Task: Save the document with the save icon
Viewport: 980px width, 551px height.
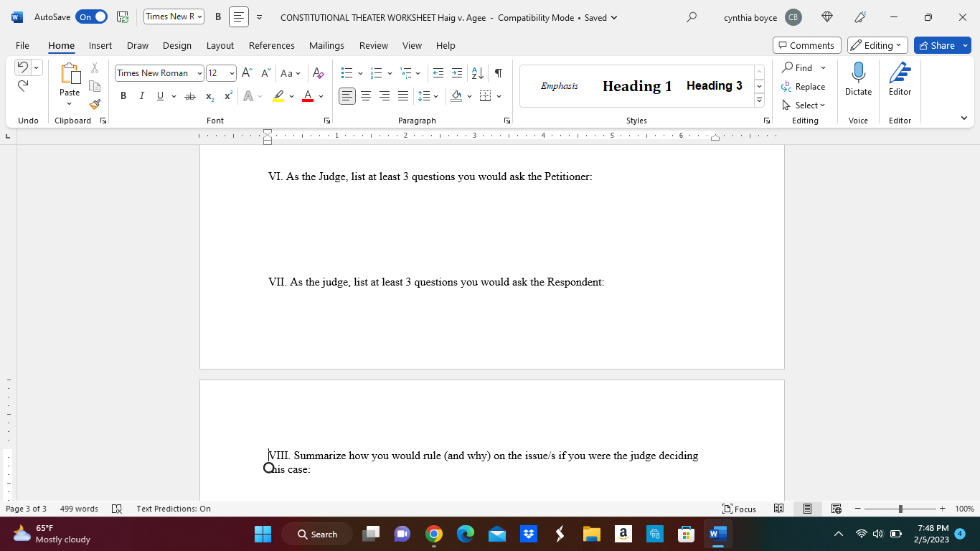Action: point(123,17)
